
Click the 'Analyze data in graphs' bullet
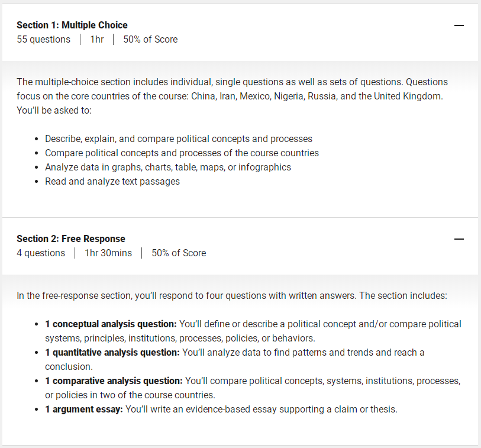168,167
